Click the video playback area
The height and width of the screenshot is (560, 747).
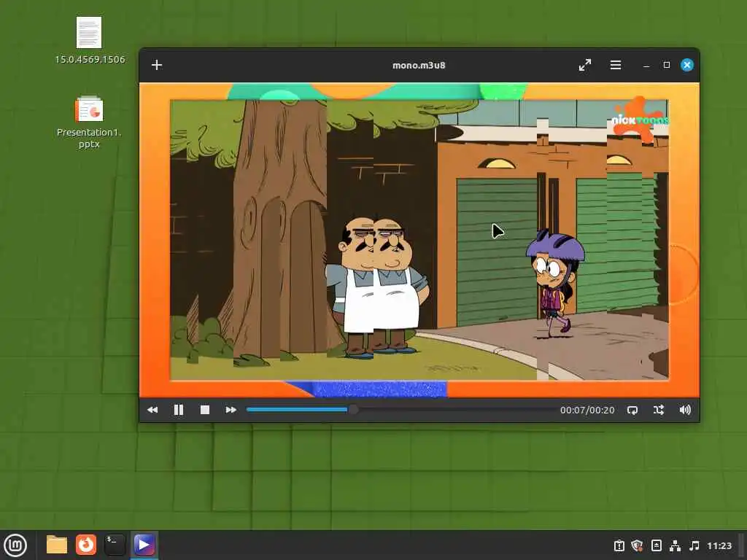point(419,240)
